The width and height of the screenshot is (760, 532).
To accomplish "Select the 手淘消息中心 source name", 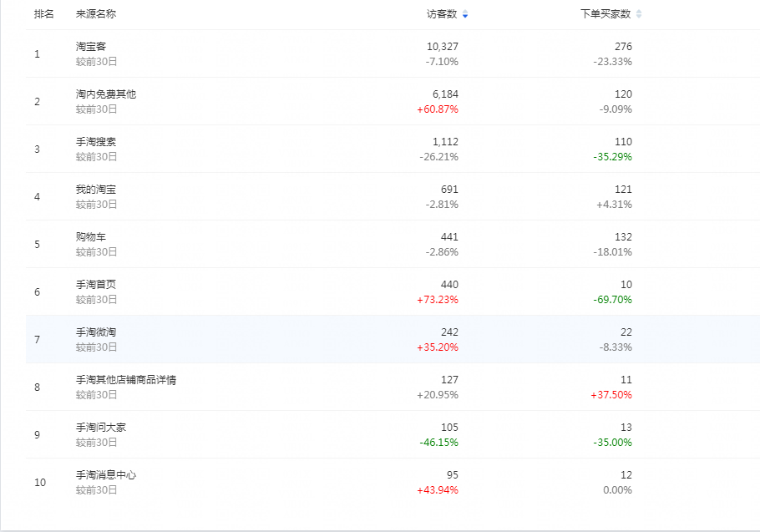I will (106, 475).
